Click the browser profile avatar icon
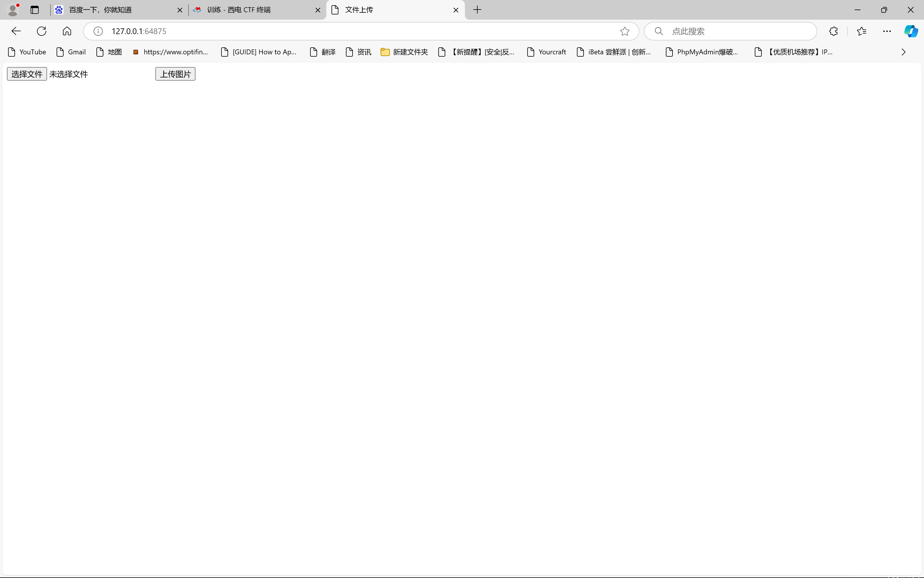924x578 pixels. pos(13,10)
